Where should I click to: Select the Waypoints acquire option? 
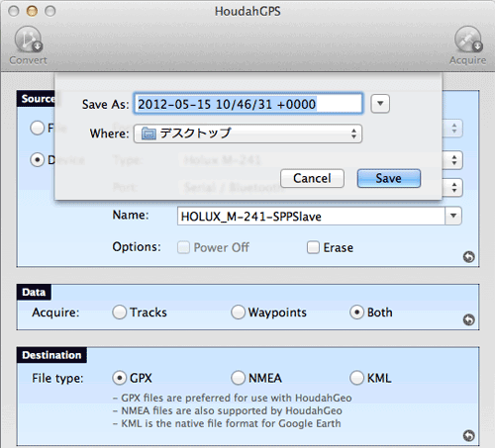(x=238, y=313)
